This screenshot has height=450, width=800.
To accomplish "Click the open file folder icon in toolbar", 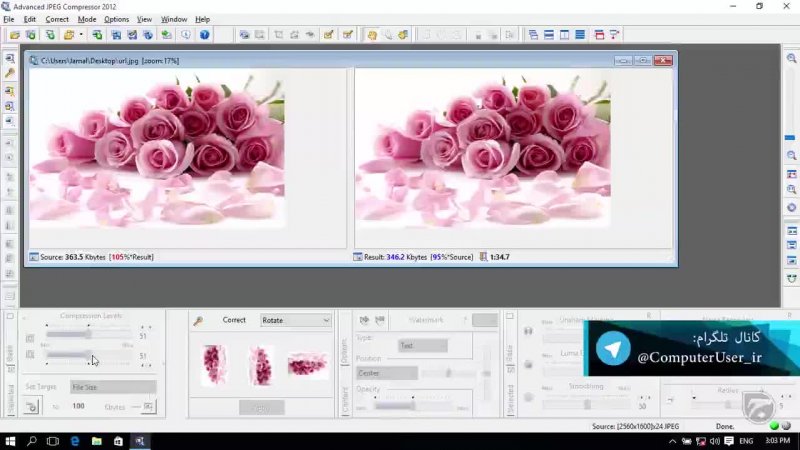I will tap(14, 34).
